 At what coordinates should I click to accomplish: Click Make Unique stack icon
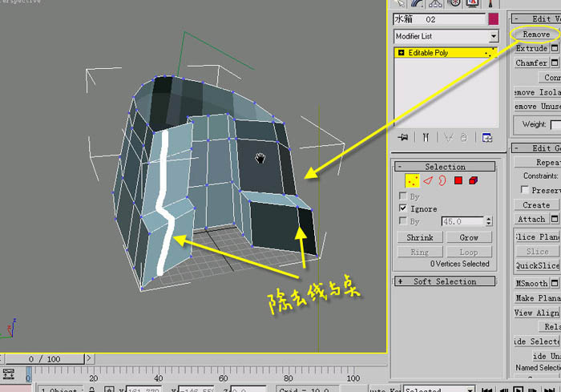448,137
